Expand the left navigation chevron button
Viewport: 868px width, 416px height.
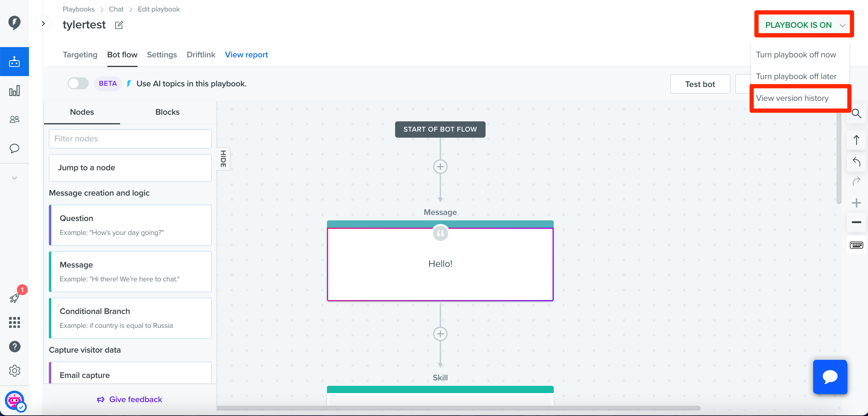click(x=43, y=24)
